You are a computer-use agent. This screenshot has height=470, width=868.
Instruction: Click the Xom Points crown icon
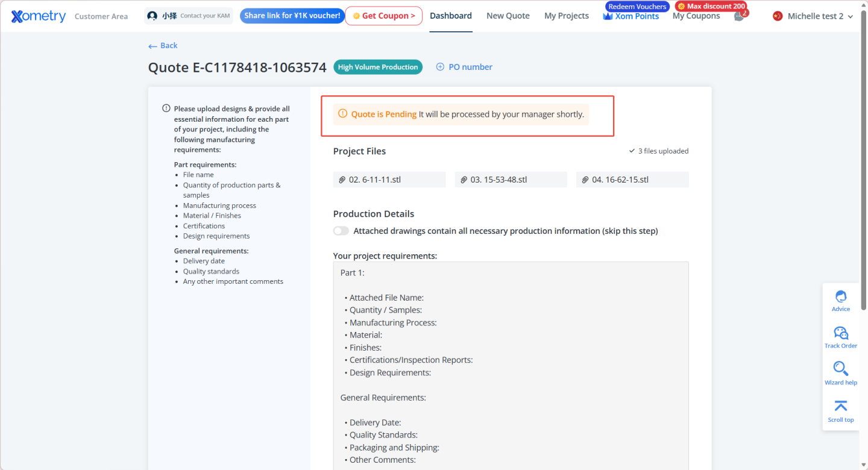(x=608, y=16)
